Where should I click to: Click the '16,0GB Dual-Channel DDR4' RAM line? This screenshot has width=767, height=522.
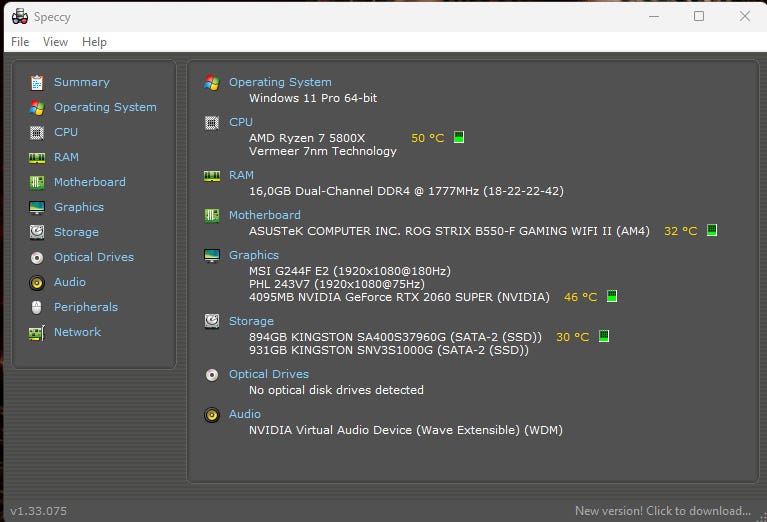coord(406,191)
